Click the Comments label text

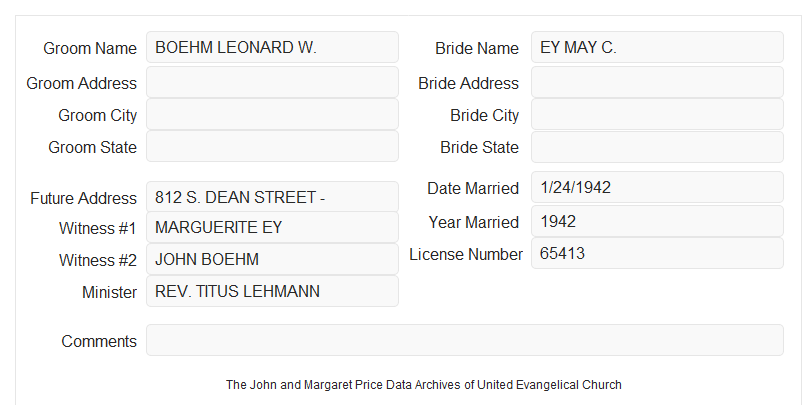coord(99,341)
